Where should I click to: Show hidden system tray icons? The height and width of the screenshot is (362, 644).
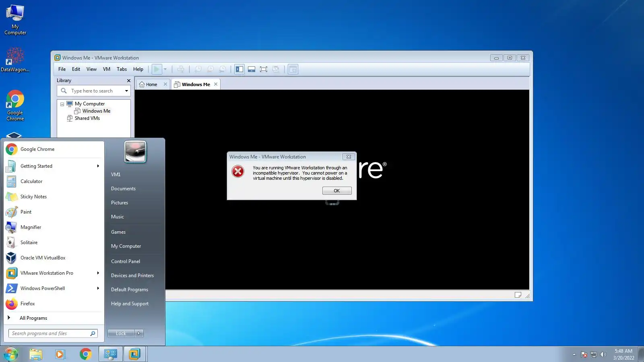point(574,354)
